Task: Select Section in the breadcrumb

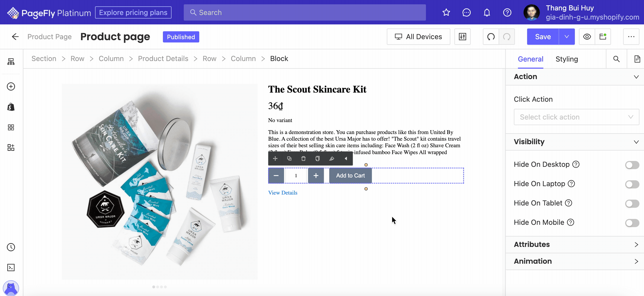Action: (x=44, y=58)
